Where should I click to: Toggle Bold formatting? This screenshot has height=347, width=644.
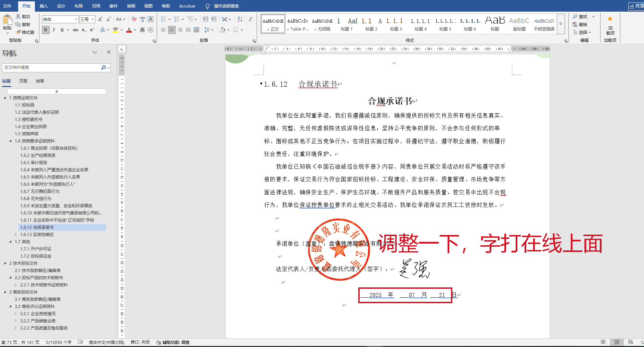(x=46, y=30)
